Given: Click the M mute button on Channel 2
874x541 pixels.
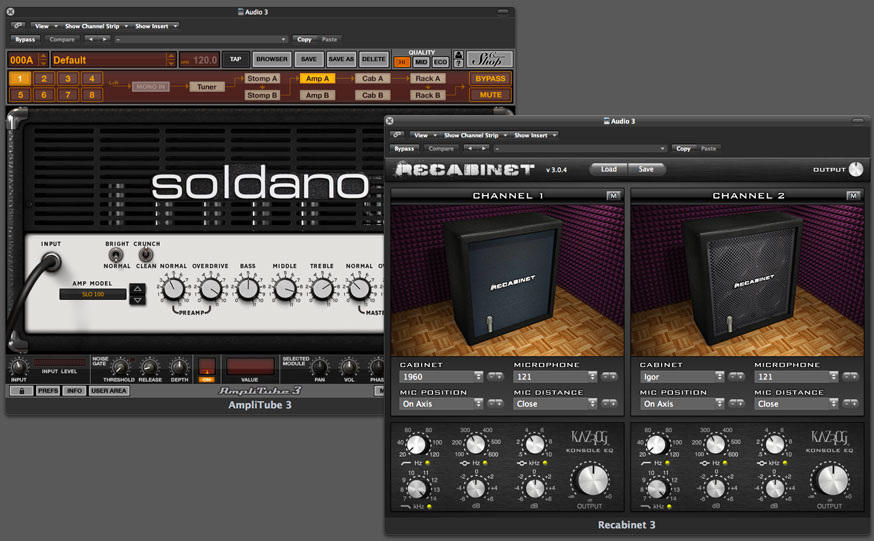Looking at the screenshot, I should click(853, 196).
